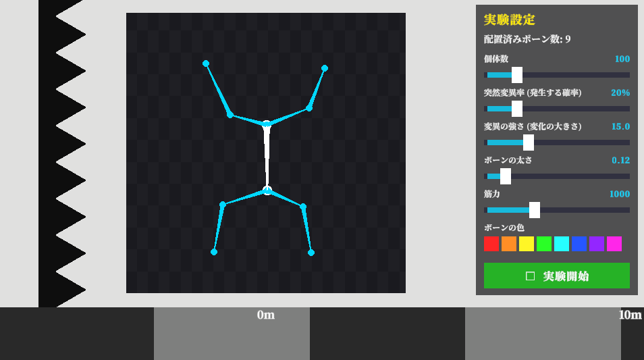Select the orange bone color swatch

coord(509,244)
